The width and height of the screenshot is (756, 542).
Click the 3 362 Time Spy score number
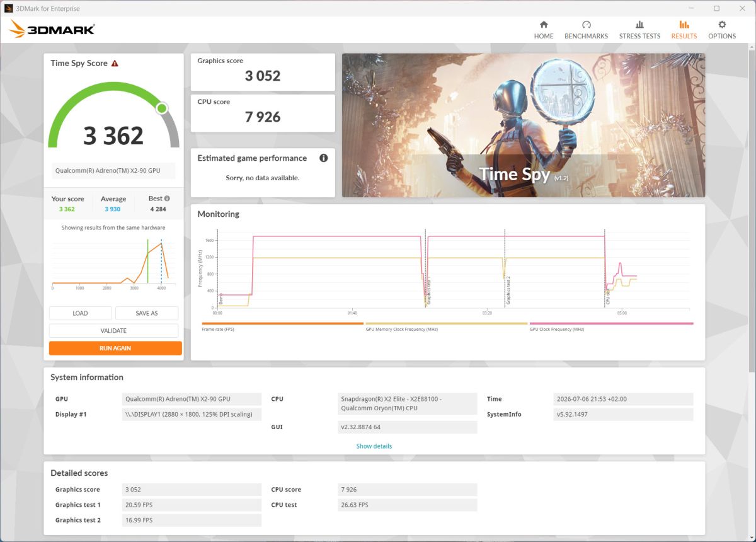113,135
